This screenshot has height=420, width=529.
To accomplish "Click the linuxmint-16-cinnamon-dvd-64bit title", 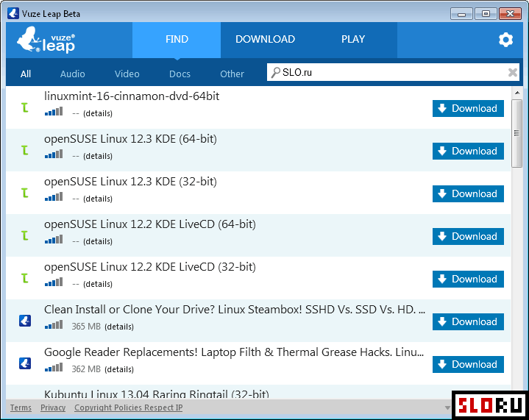I will [x=132, y=96].
